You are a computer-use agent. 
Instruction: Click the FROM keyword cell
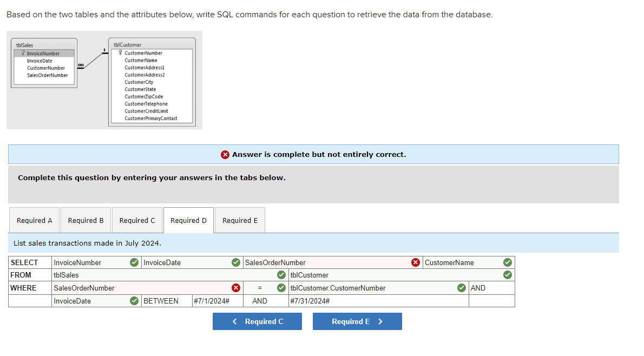[x=30, y=275]
